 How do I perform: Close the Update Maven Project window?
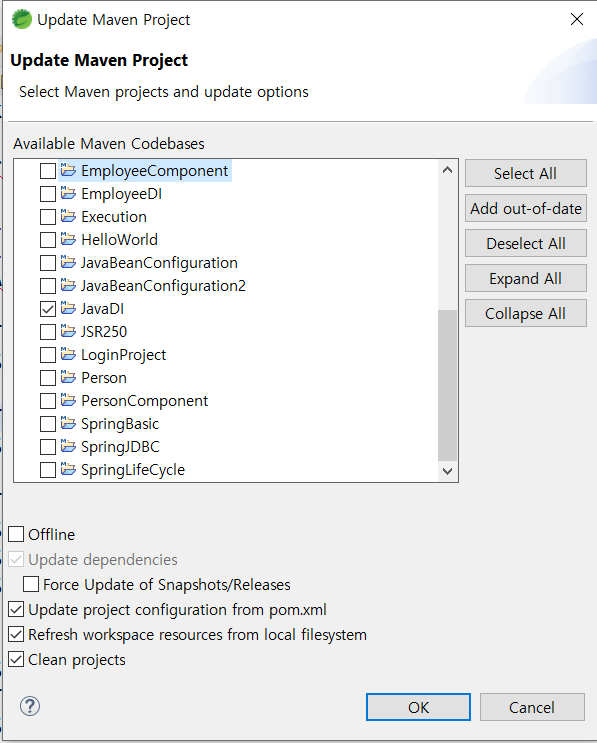click(577, 19)
